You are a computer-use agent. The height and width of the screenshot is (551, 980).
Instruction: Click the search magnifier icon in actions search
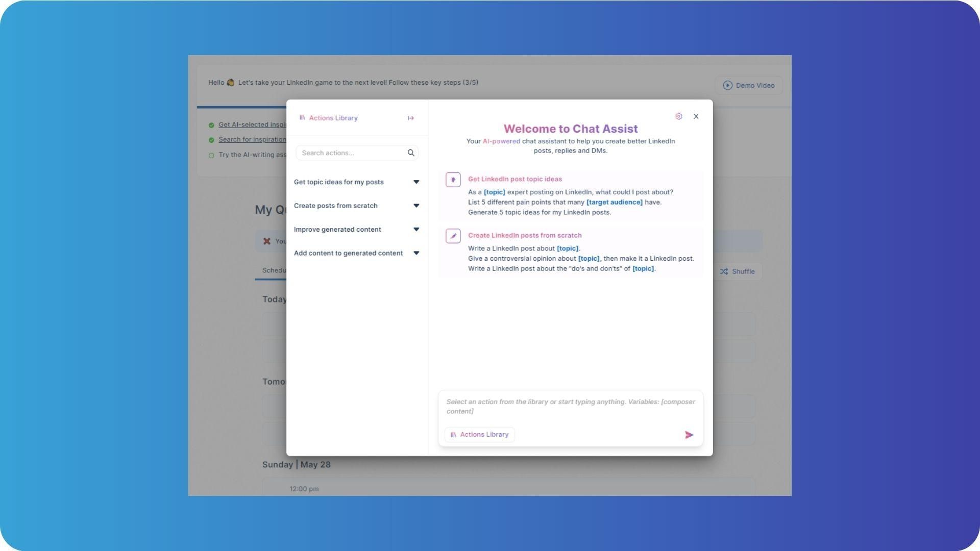coord(411,153)
